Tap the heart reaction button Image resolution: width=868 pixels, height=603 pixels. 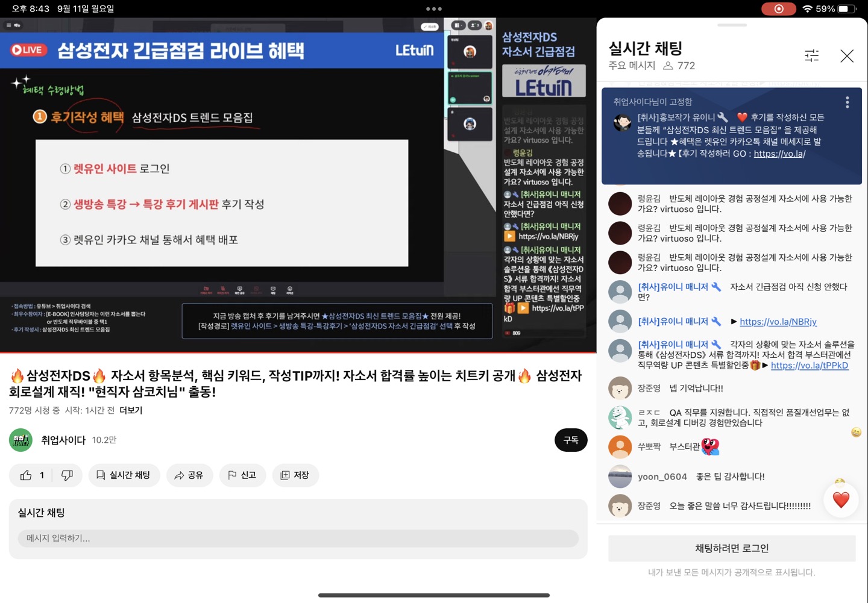coord(841,499)
